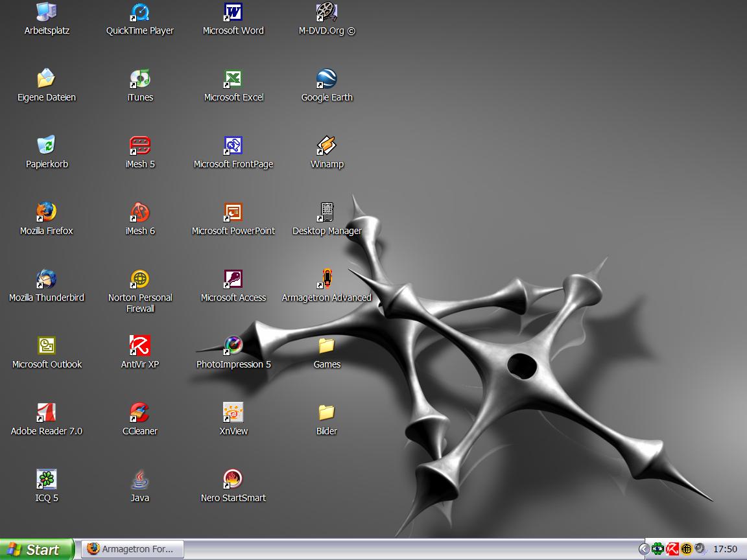Click the Microsoft Excel shortcut
747x560 pixels.
coord(233,79)
